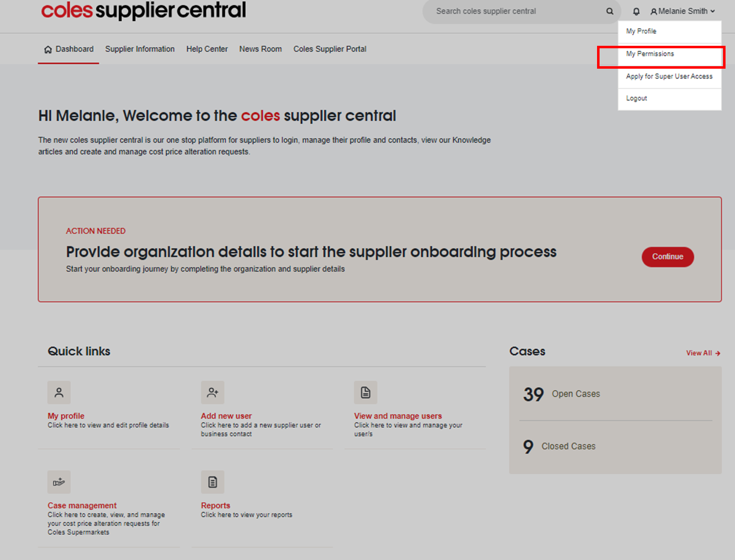Click the Case management hand icon
Viewport: 735px width, 560px height.
pos(59,482)
